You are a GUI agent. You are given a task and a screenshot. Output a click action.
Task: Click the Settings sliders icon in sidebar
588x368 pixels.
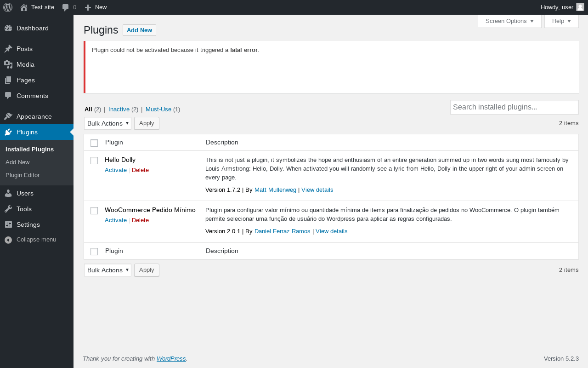click(8, 224)
